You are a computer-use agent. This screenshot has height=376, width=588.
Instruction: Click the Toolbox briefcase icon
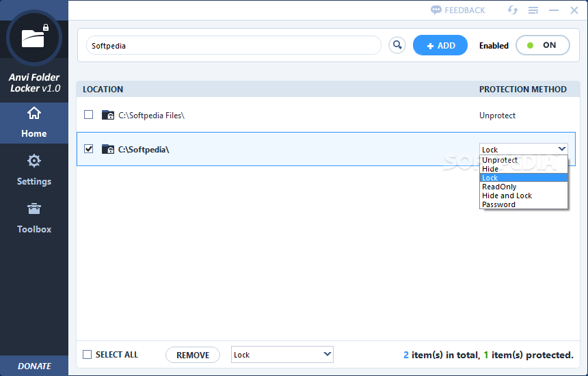34,209
